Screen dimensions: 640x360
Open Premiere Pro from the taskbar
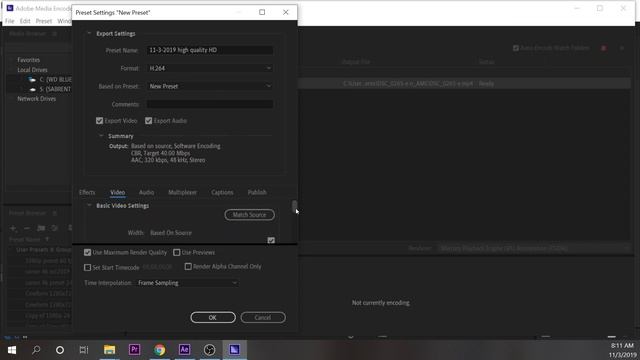tap(134, 349)
